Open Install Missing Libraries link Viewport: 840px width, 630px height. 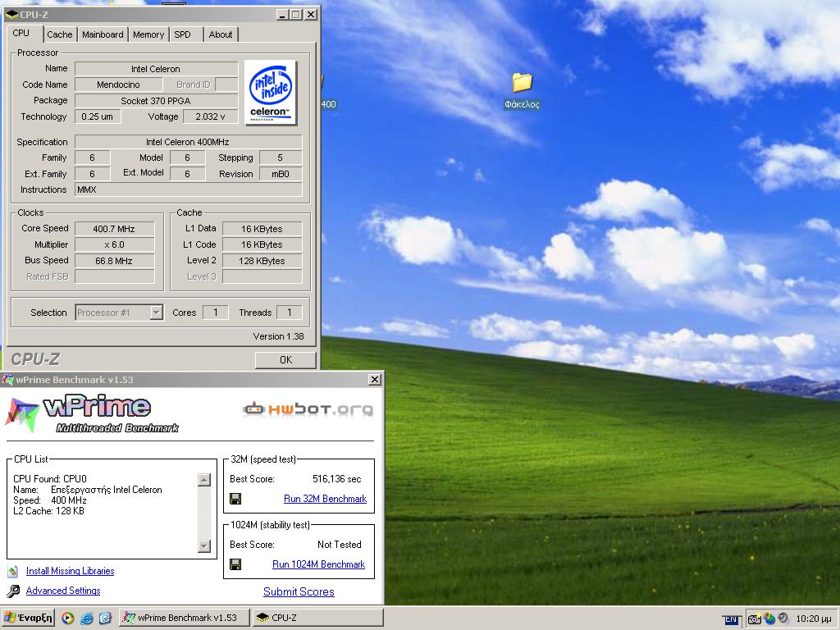tap(71, 571)
